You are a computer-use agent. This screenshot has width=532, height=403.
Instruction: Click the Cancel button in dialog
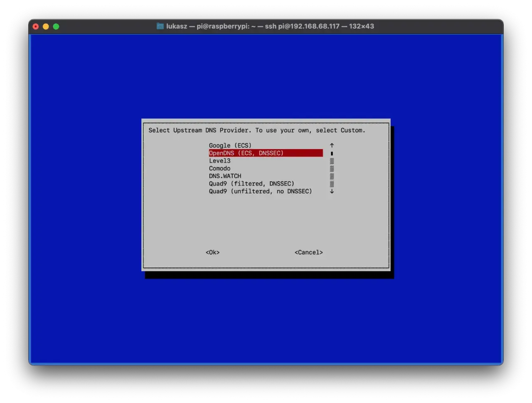click(308, 252)
